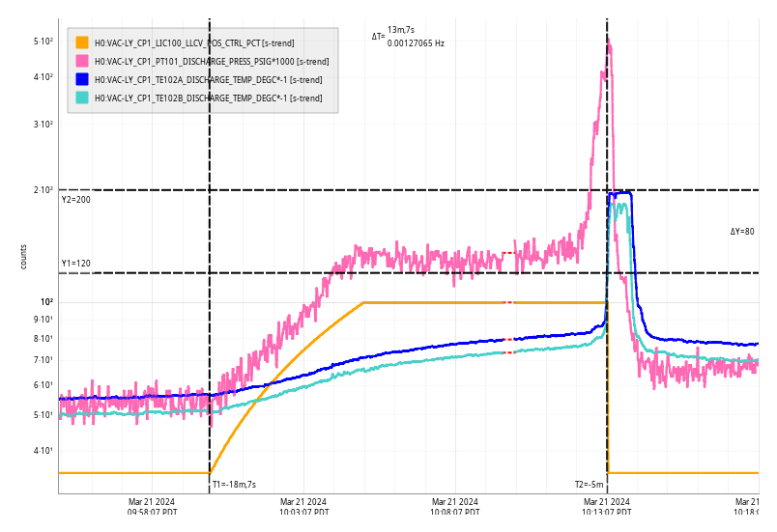Click the pink PT101 legend color swatch
This screenshot has width=777, height=532.
point(82,61)
